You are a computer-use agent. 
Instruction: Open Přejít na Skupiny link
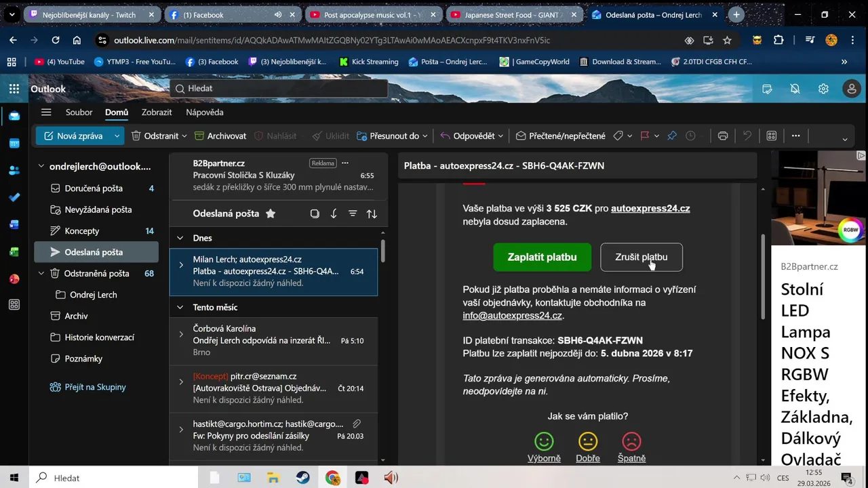coord(96,387)
